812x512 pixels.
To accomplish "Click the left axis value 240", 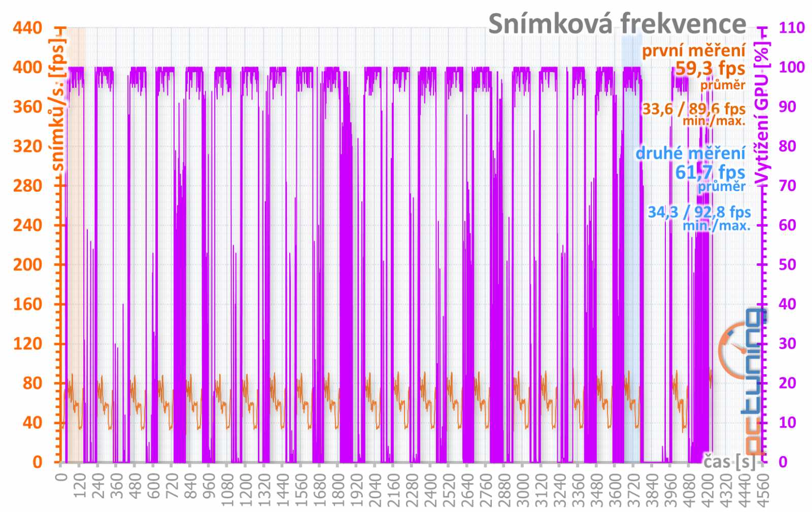I will click(27, 225).
